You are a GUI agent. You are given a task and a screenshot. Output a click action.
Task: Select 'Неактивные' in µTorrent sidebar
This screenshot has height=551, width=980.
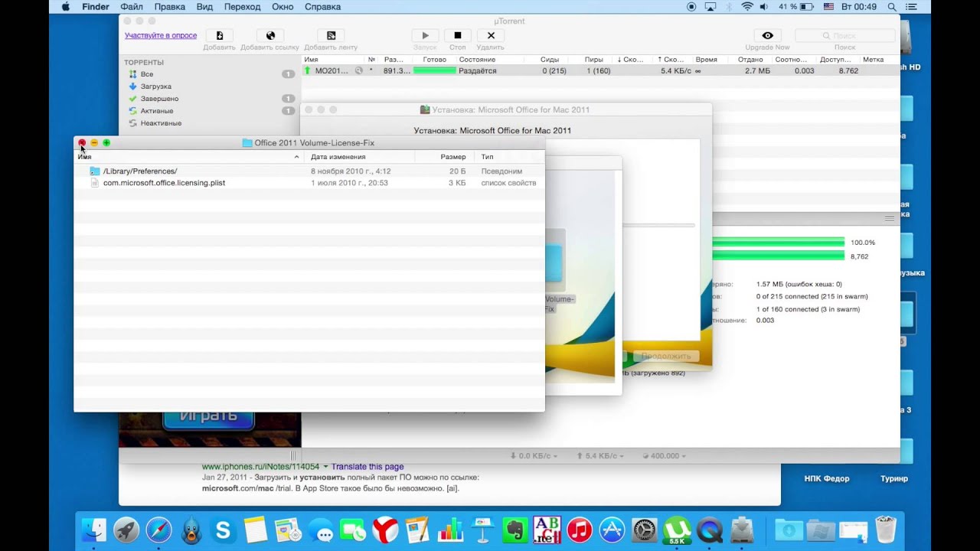pos(161,123)
